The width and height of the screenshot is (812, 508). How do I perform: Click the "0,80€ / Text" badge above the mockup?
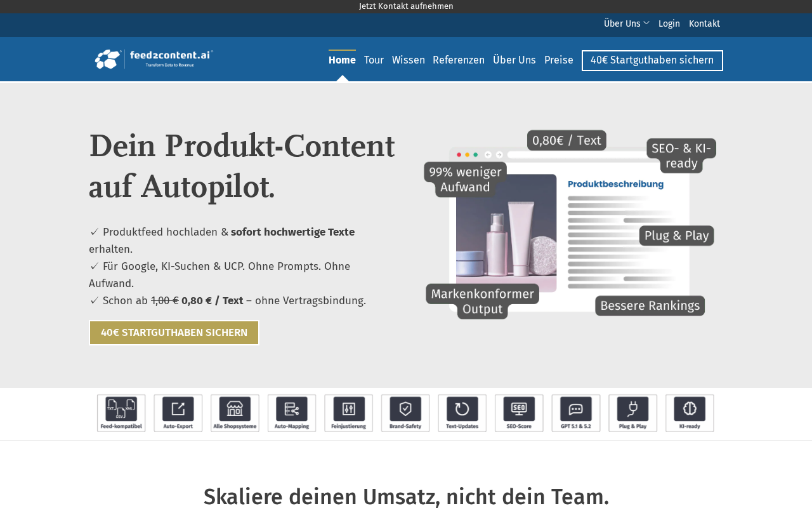[x=566, y=140]
